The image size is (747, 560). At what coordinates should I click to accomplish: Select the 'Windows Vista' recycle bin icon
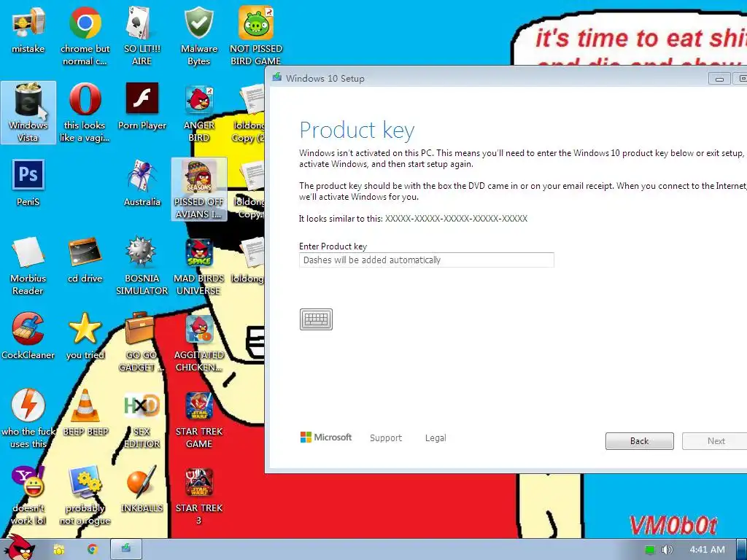coord(28,112)
